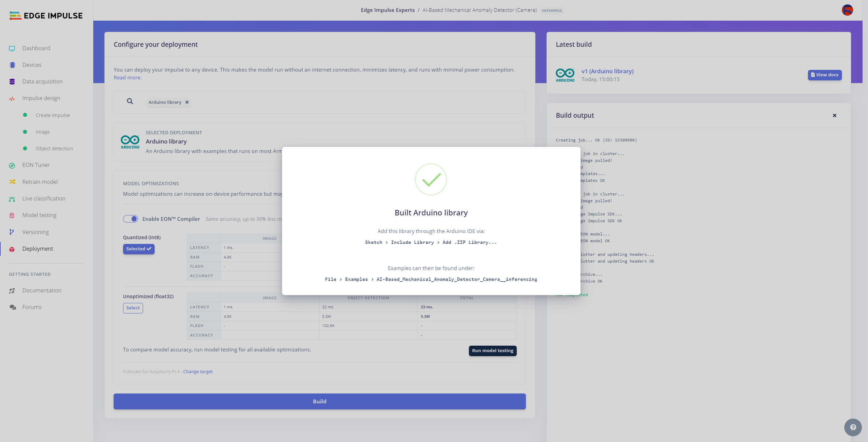Click the Dashboard monitor icon
This screenshot has height=442, width=868.
[12, 48]
